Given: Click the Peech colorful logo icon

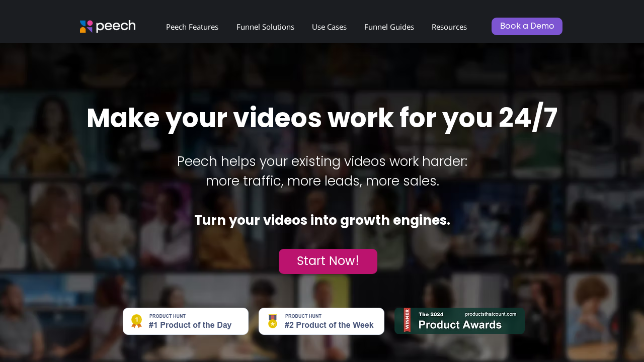Looking at the screenshot, I should click(86, 27).
